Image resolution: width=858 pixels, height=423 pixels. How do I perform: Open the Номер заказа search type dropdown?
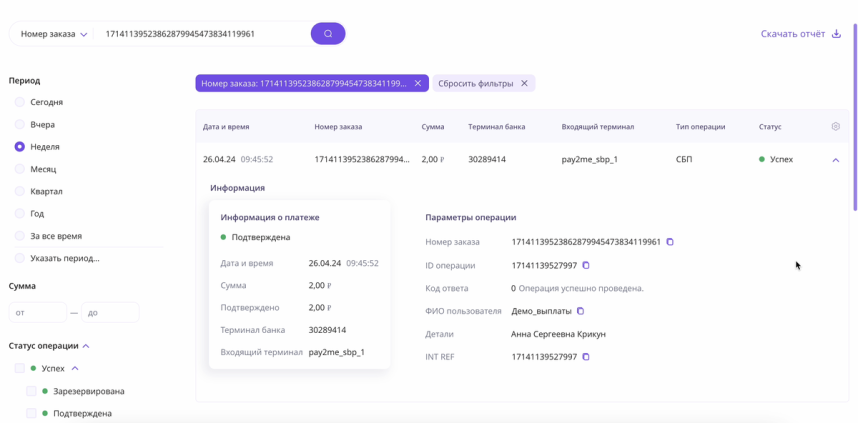[x=54, y=34]
